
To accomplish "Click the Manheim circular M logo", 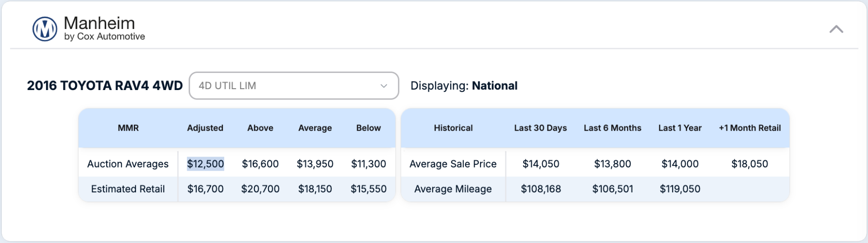I will click(45, 29).
